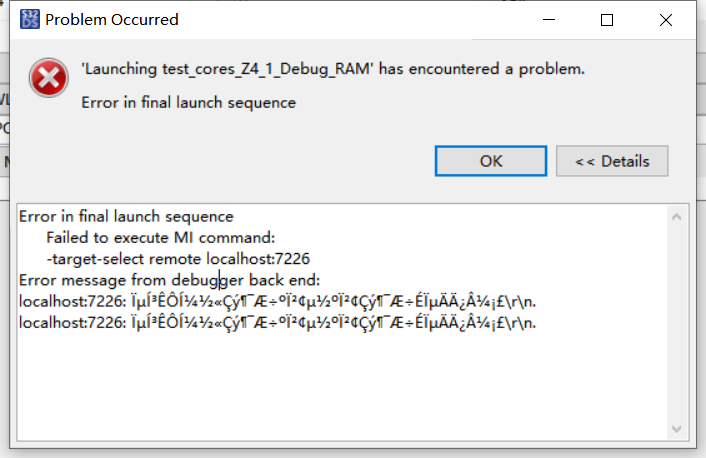Click the 'Failed to execute MI command:' line

(x=160, y=237)
